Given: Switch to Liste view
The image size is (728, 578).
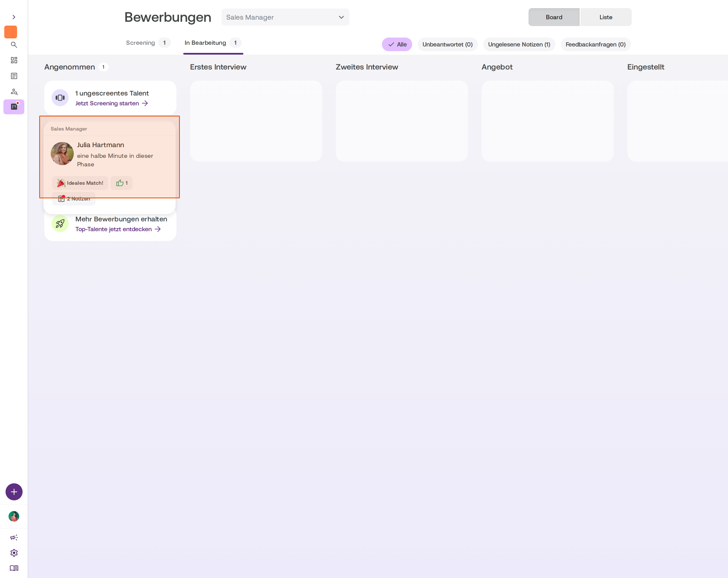Looking at the screenshot, I should tap(606, 17).
